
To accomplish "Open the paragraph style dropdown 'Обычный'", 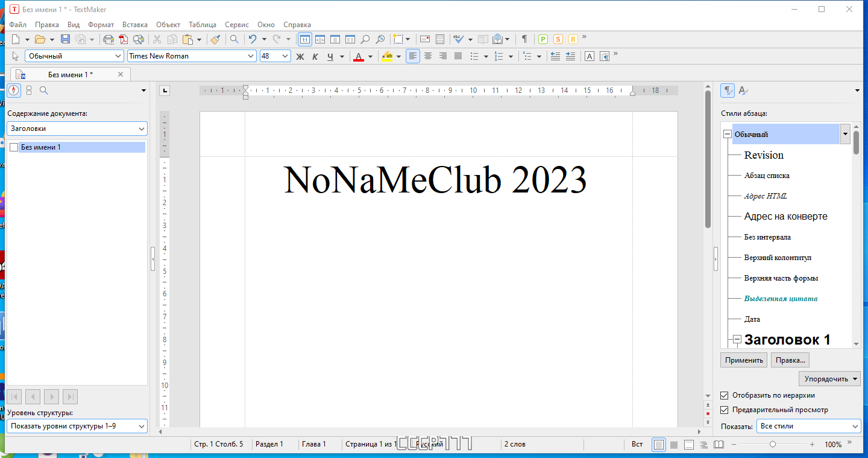I will coord(74,56).
